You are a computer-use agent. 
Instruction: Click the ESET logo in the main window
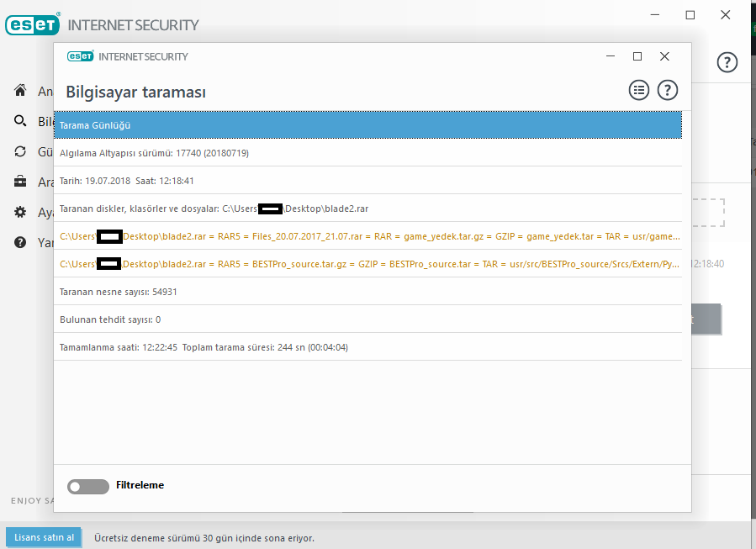(33, 24)
